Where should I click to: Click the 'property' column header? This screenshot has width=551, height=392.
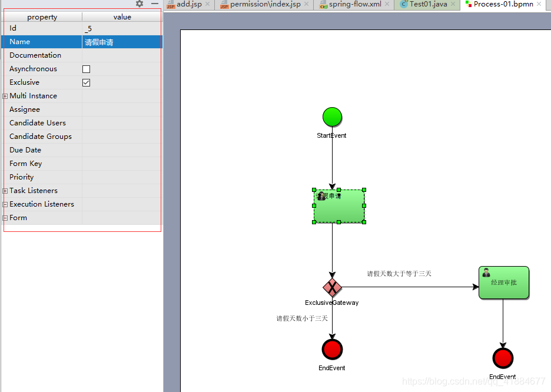tap(42, 17)
